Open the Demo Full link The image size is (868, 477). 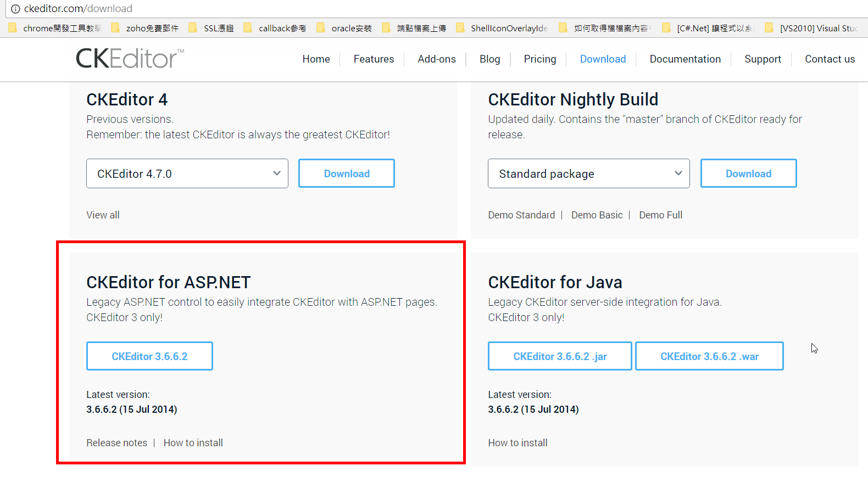tap(661, 215)
